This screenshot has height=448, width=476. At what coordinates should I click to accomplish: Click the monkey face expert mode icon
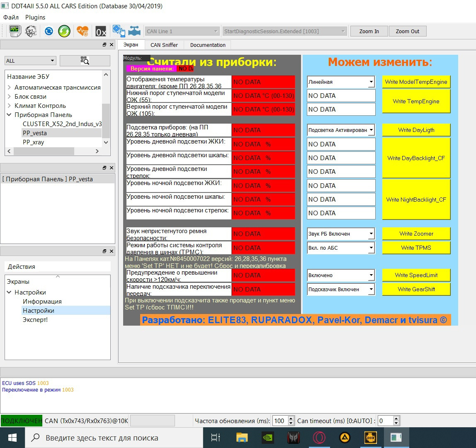click(x=31, y=31)
